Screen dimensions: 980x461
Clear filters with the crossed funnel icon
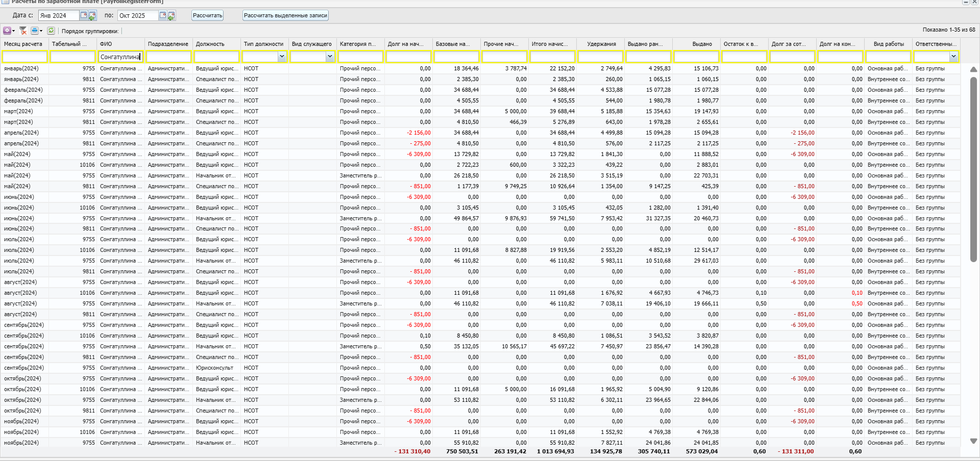(x=23, y=31)
